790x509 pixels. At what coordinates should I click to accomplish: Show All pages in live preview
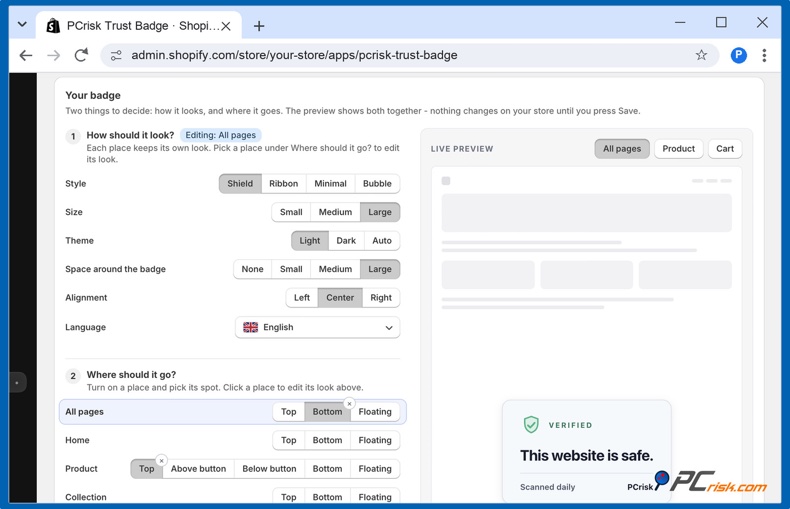coord(622,149)
